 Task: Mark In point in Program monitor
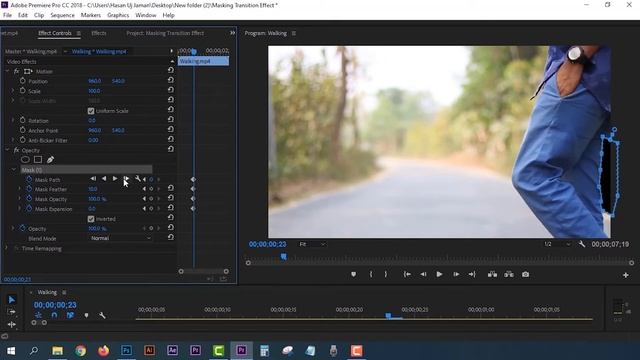pyautogui.click(x=371, y=275)
